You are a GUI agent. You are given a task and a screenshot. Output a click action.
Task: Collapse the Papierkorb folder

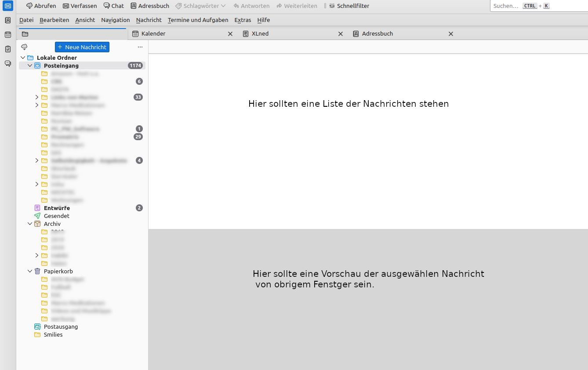point(30,271)
